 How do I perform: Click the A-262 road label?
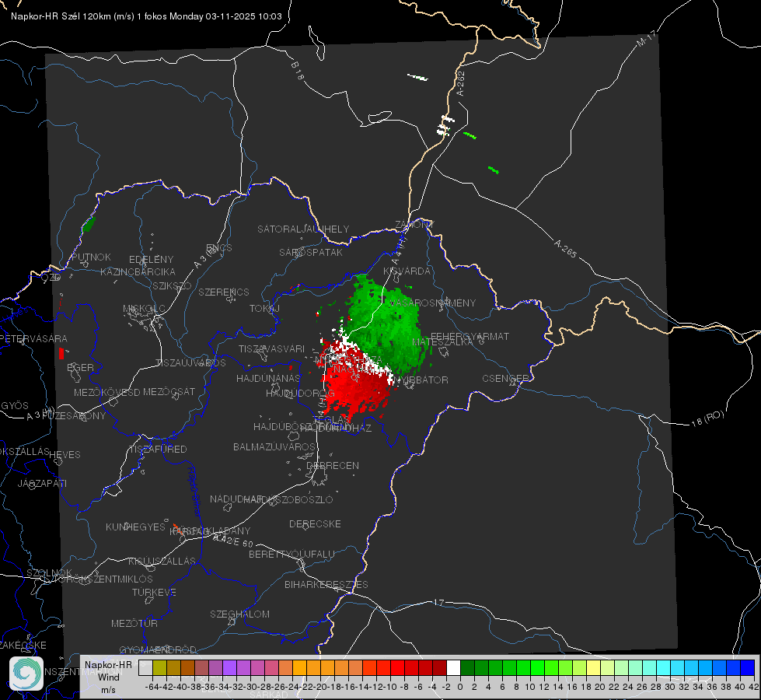point(461,83)
